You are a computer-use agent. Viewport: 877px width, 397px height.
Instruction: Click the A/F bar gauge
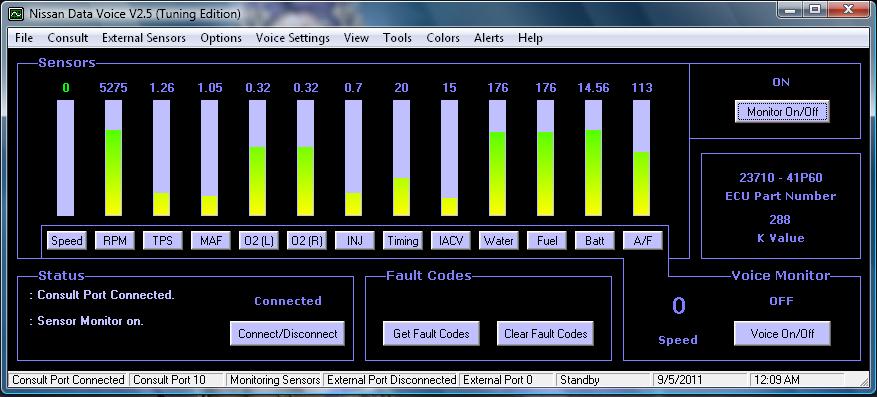click(x=642, y=158)
